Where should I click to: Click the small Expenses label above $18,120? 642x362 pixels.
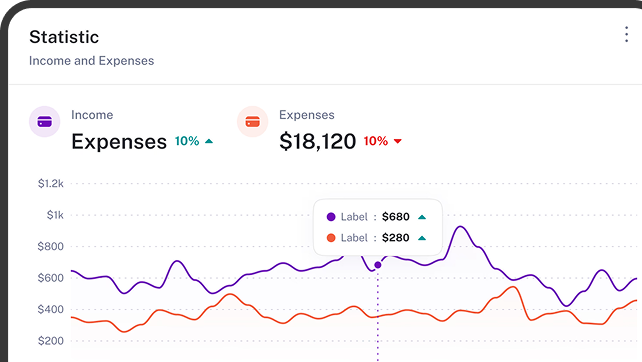pyautogui.click(x=307, y=115)
